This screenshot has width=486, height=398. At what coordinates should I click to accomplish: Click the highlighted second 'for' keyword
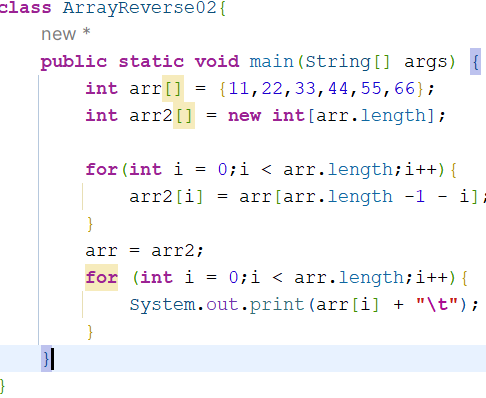point(102,277)
